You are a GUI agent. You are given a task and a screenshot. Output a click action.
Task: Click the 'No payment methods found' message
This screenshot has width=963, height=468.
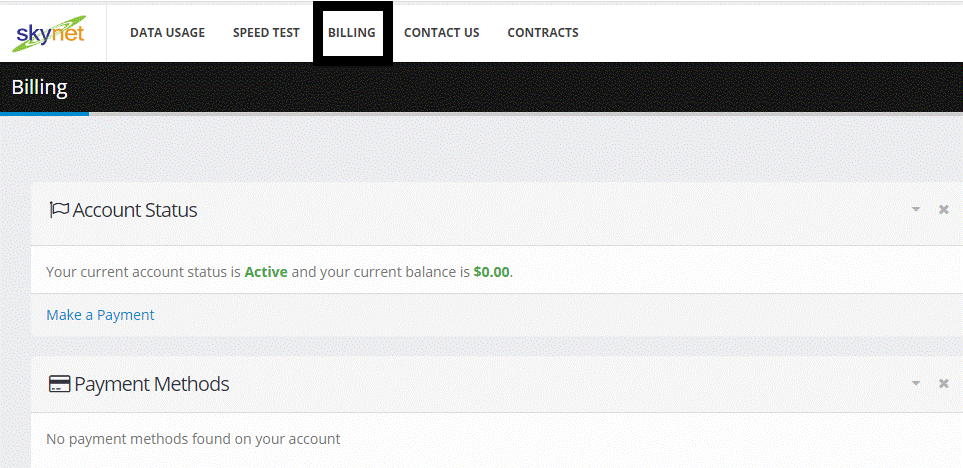[193, 439]
